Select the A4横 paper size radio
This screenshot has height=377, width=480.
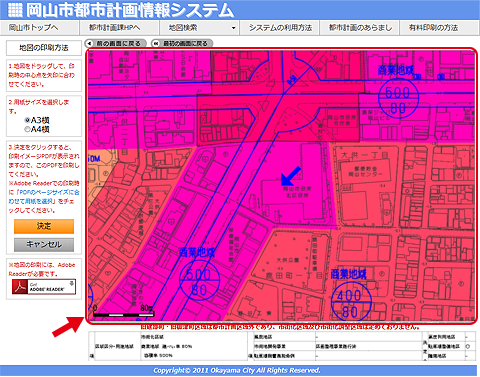[x=28, y=129]
